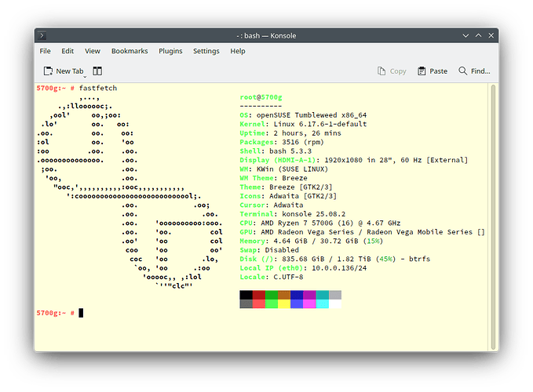Open the View menu
533x392 pixels.
[92, 51]
